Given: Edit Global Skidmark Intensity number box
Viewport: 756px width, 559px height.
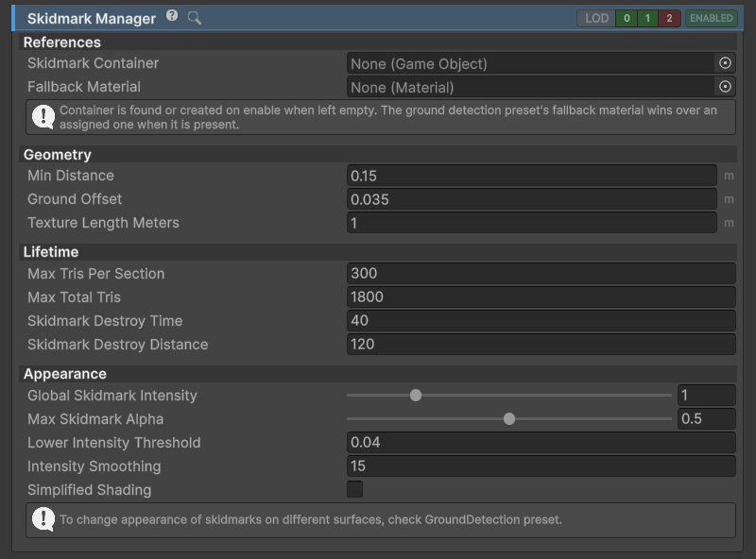Looking at the screenshot, I should (706, 395).
